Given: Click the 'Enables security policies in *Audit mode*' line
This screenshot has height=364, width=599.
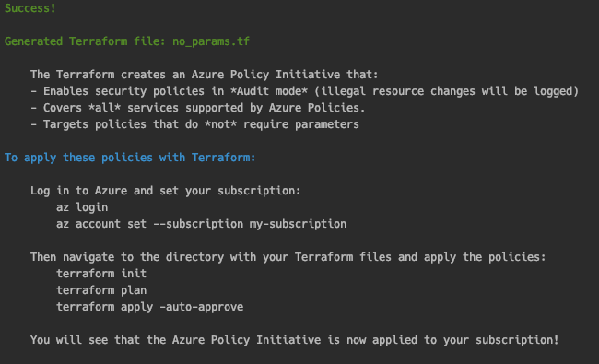Looking at the screenshot, I should coord(304,91).
